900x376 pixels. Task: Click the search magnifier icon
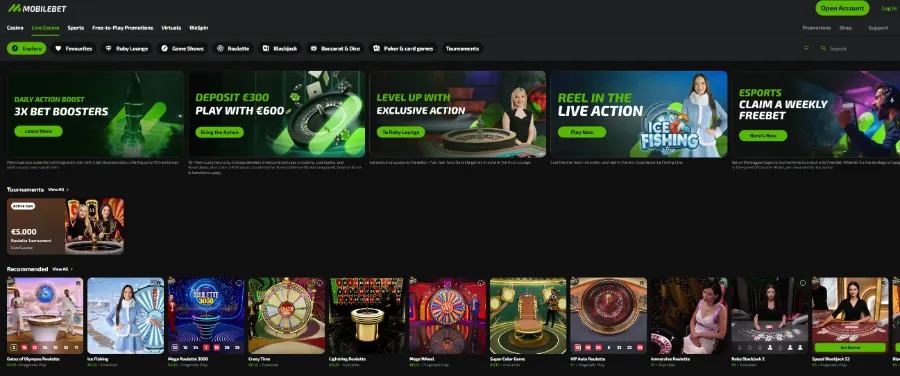coord(824,48)
